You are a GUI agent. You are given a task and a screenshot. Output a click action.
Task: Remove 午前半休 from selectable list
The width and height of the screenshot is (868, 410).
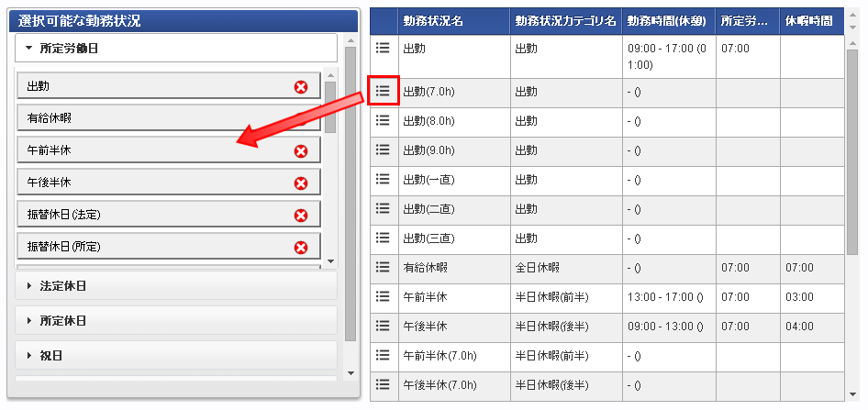tap(301, 151)
